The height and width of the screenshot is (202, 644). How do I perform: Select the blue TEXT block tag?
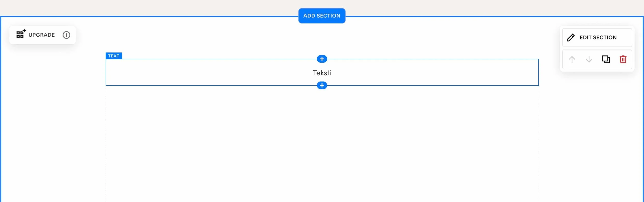click(x=114, y=56)
